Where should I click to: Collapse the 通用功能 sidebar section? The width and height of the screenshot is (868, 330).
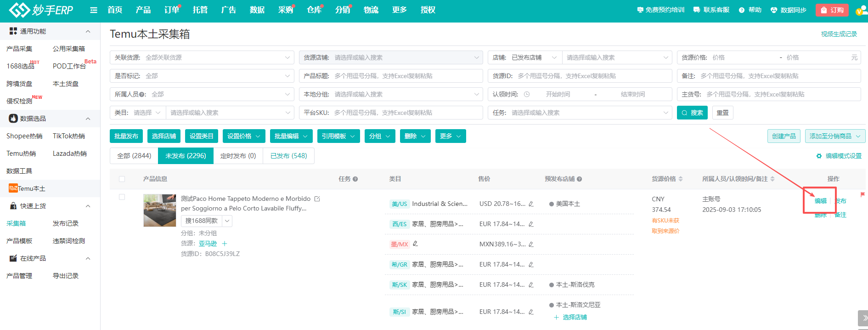coord(88,31)
